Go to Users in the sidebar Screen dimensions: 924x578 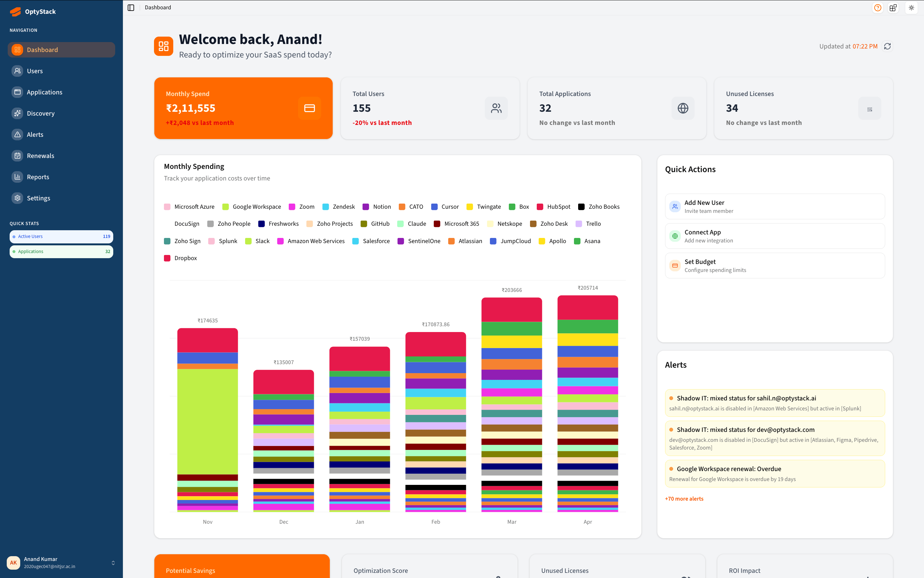(x=61, y=71)
